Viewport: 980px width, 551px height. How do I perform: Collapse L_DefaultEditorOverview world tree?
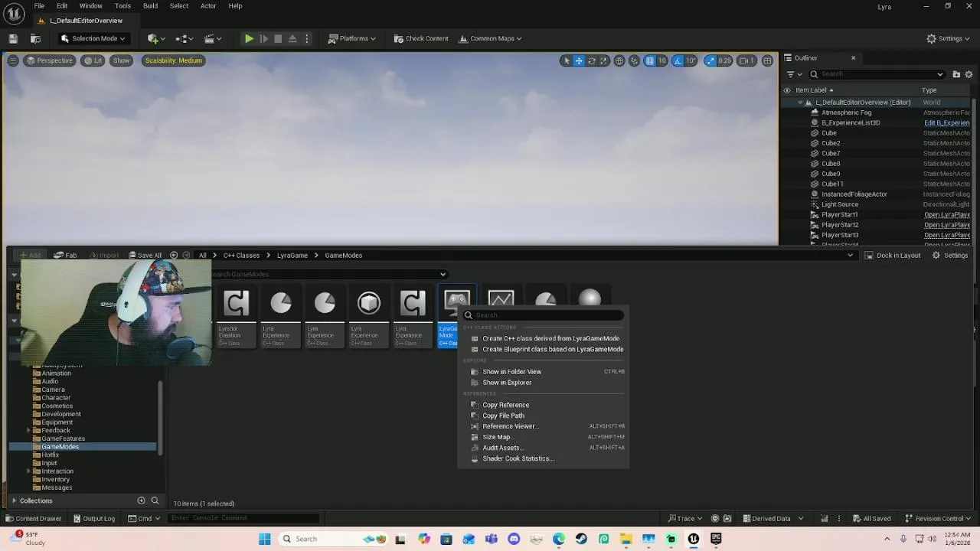[800, 103]
